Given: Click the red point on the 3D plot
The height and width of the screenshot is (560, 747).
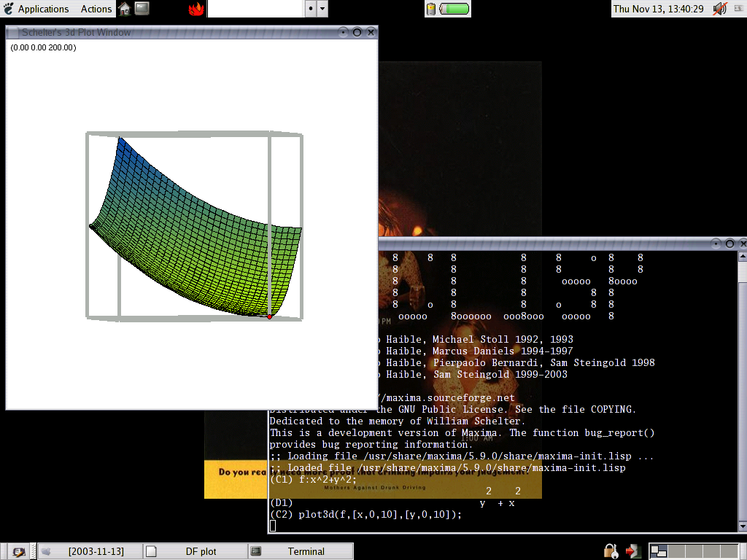Looking at the screenshot, I should (x=269, y=316).
